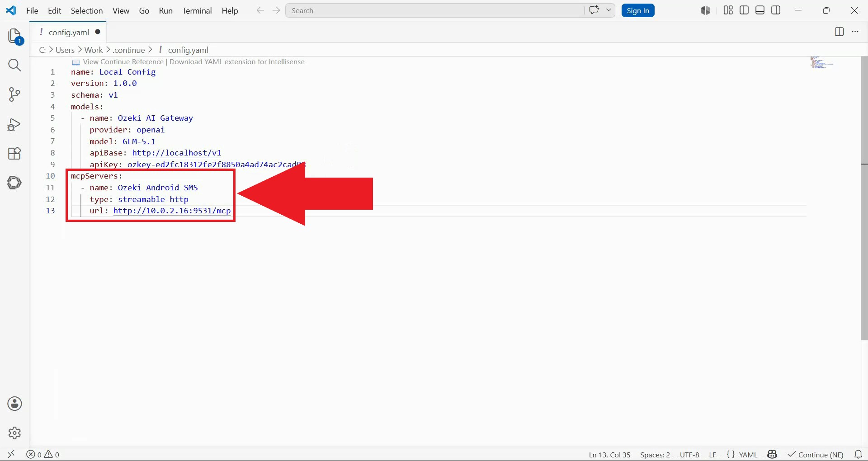Open Problems via errors and warnings indicator

point(43,454)
